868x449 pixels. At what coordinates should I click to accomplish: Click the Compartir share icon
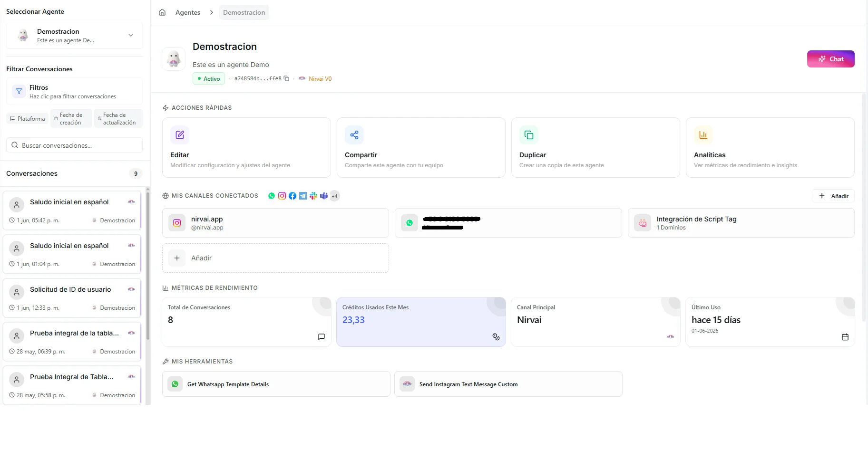pyautogui.click(x=354, y=135)
